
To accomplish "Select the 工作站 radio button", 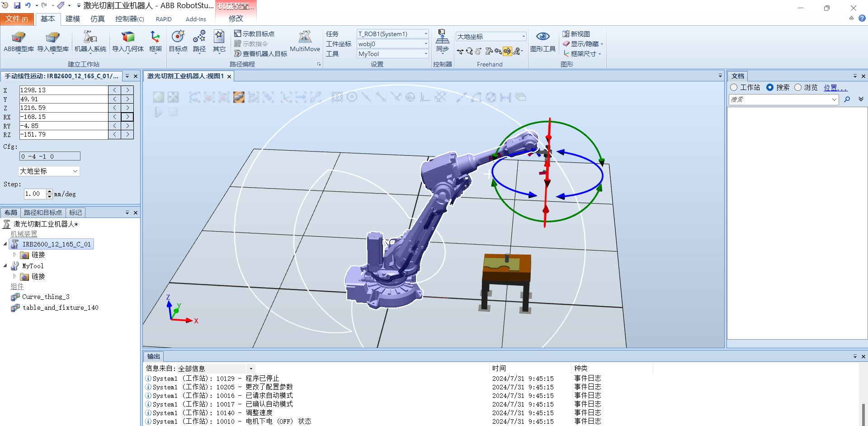I will [734, 87].
